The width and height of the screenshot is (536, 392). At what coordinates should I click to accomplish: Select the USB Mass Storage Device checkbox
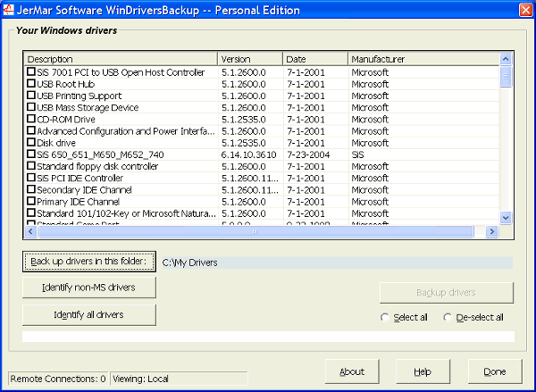(x=31, y=107)
